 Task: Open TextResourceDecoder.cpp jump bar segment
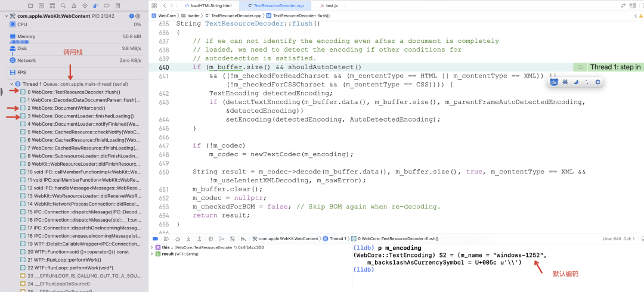tap(233, 15)
